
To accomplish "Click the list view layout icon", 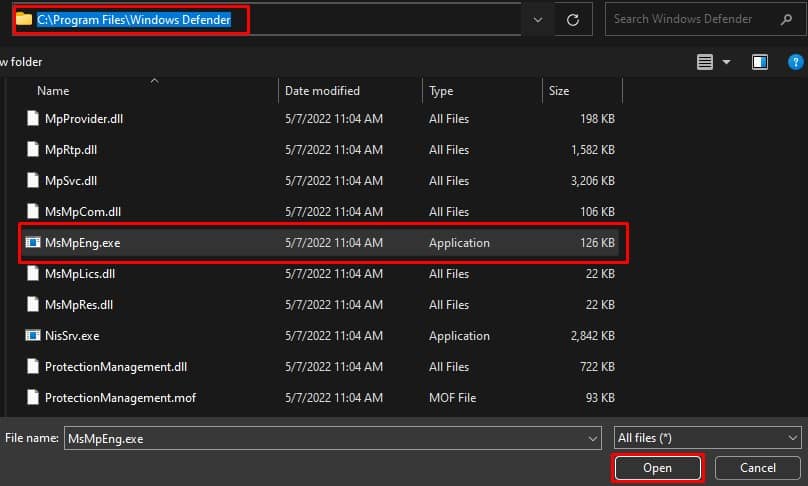I will 704,62.
